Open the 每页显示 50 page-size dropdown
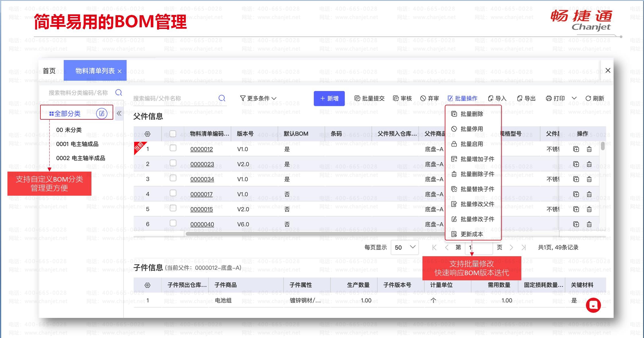 click(405, 247)
